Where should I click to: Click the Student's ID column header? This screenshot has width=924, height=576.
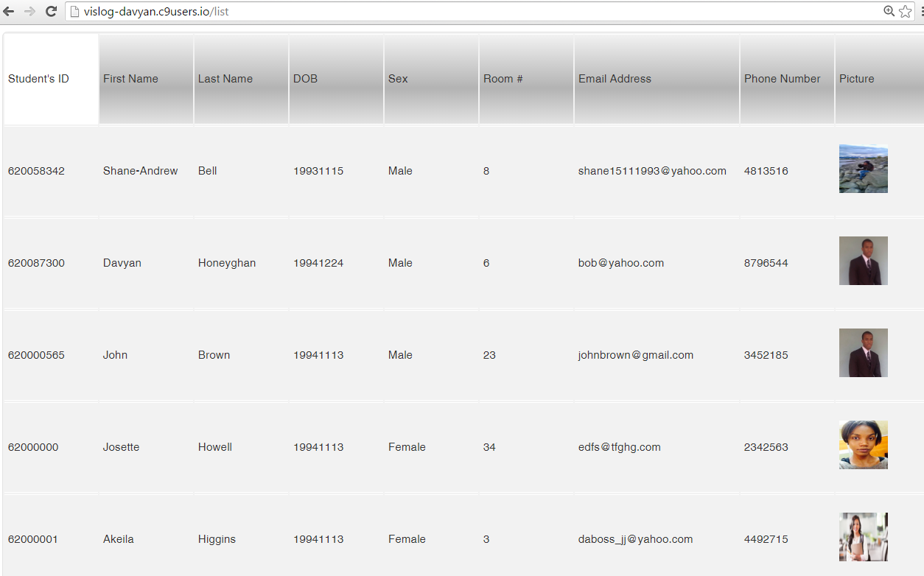(x=51, y=79)
